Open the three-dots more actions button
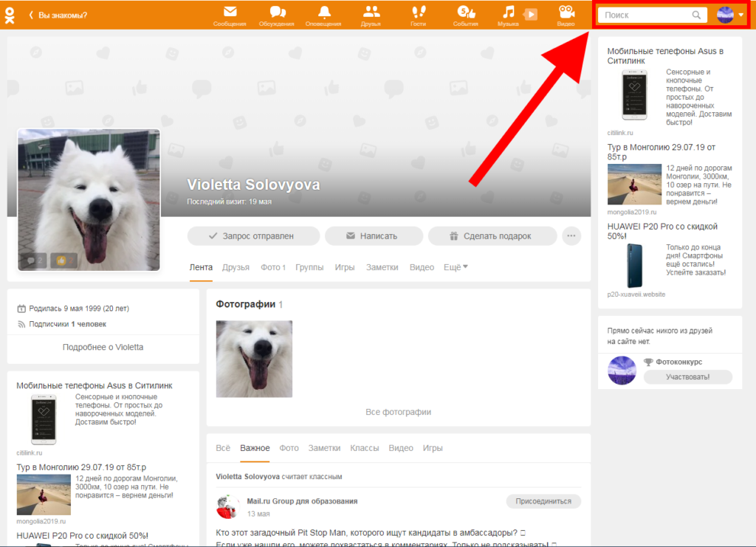The height and width of the screenshot is (547, 756). [571, 236]
